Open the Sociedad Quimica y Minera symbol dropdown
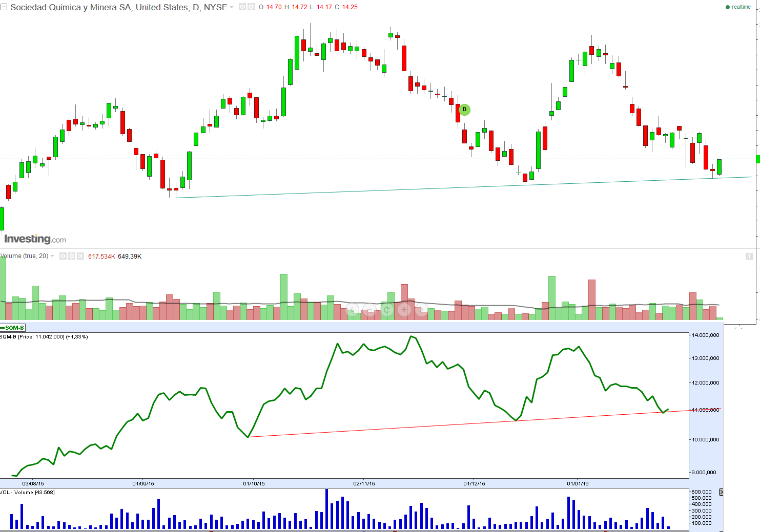 tap(232, 7)
